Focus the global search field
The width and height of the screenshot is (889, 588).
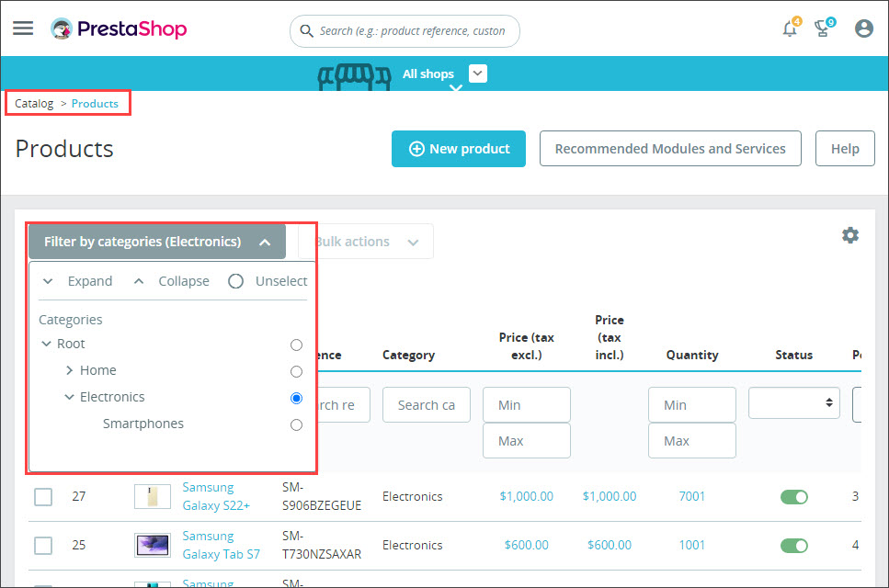tap(405, 31)
